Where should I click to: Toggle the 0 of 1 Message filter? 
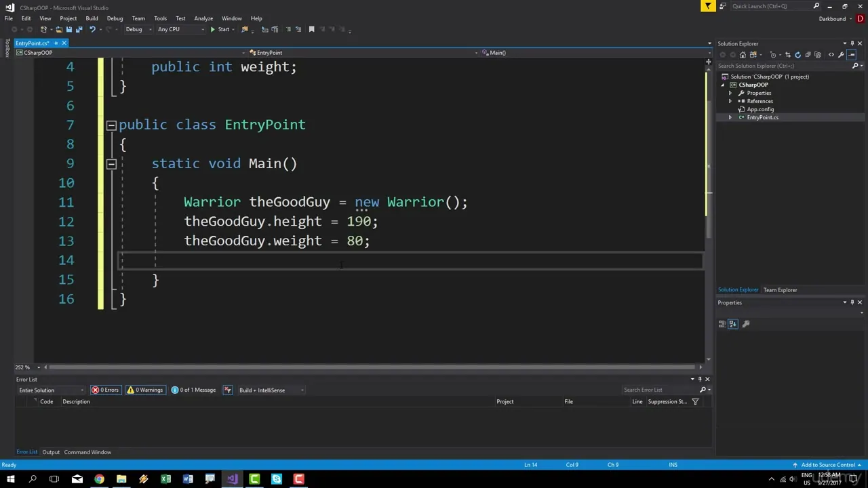194,390
